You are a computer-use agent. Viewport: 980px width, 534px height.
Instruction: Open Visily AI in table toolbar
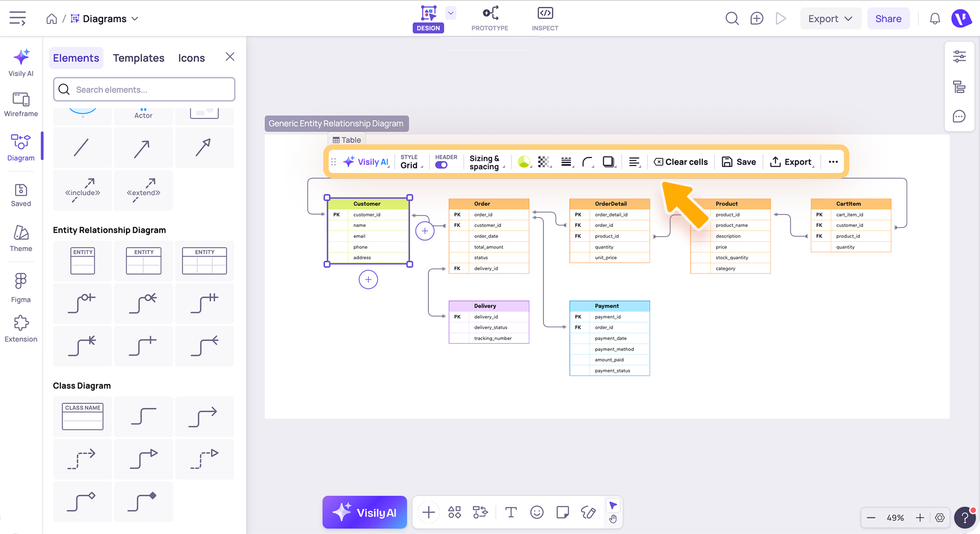point(366,162)
